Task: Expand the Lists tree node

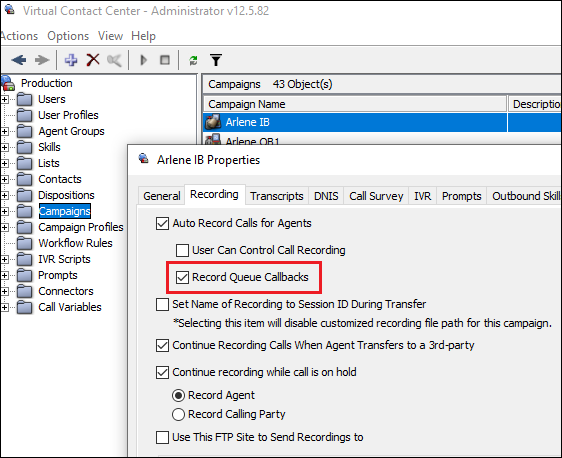Action: click(x=5, y=163)
